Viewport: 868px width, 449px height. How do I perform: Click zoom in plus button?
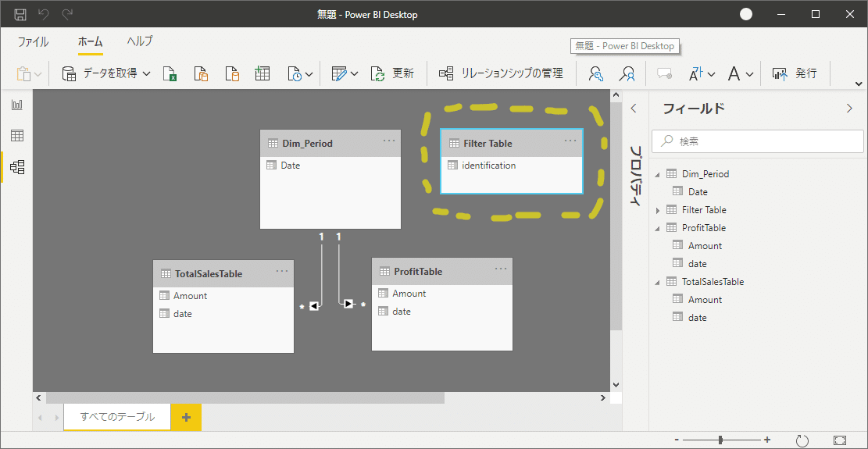766,440
